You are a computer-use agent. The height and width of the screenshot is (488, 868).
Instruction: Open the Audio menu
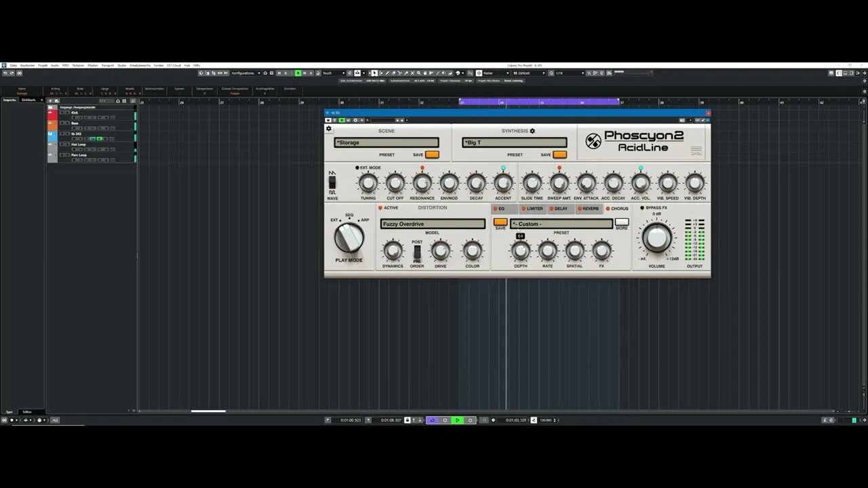(x=55, y=65)
